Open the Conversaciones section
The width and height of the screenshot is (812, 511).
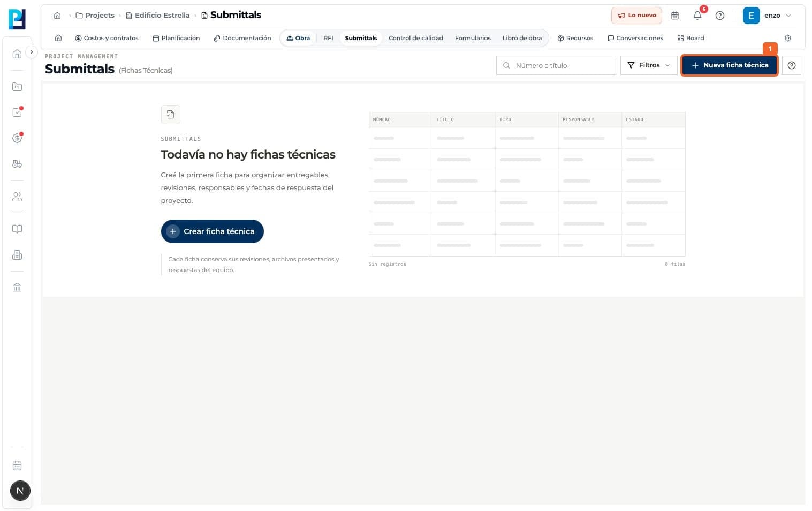point(635,38)
